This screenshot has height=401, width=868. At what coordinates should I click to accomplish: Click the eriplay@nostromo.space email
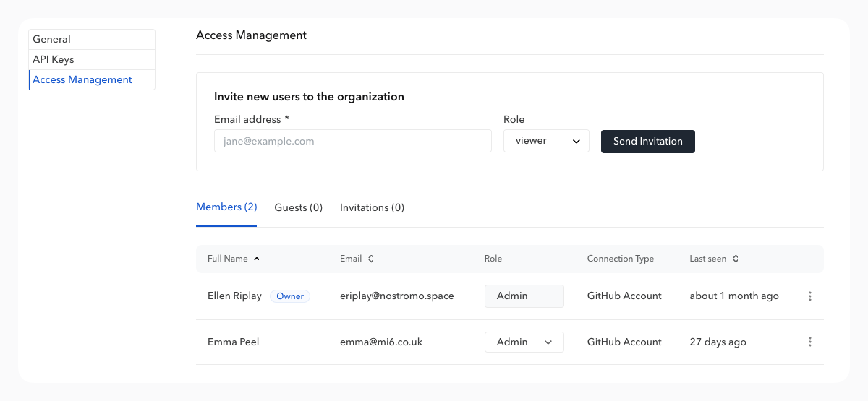[396, 296]
